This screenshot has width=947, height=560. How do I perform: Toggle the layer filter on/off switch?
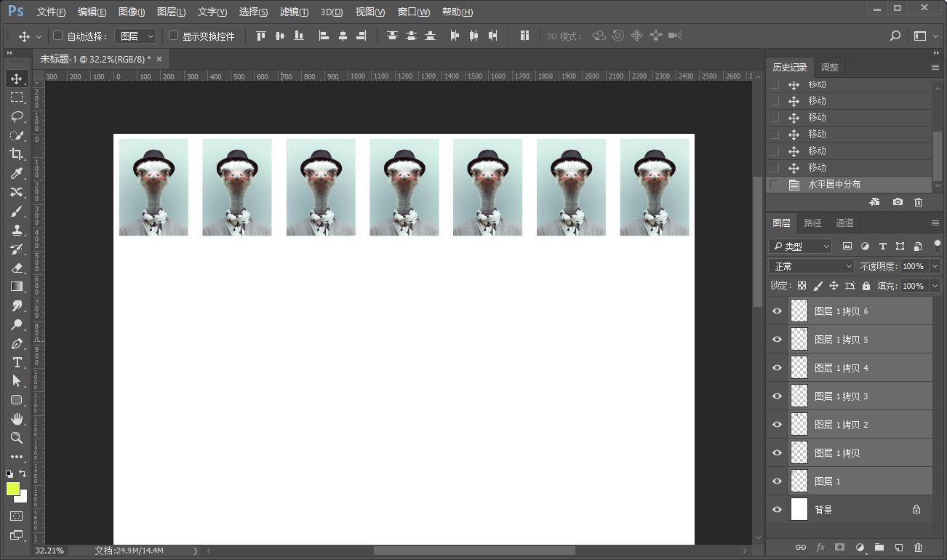click(938, 246)
